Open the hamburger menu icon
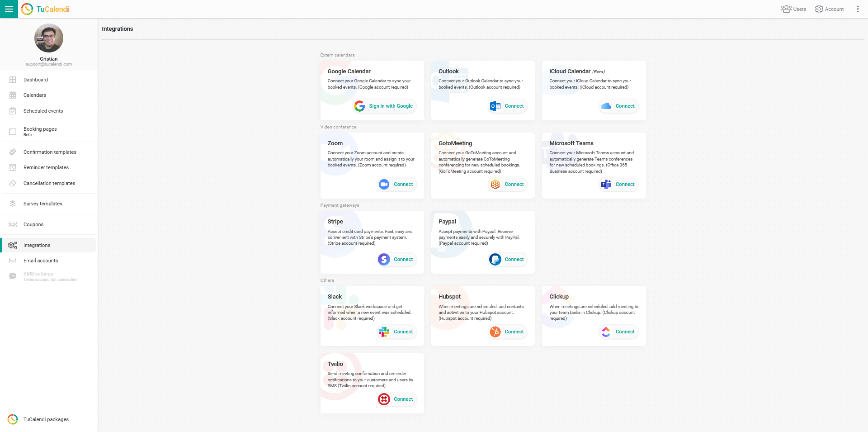This screenshot has height=432, width=868. coord(9,9)
